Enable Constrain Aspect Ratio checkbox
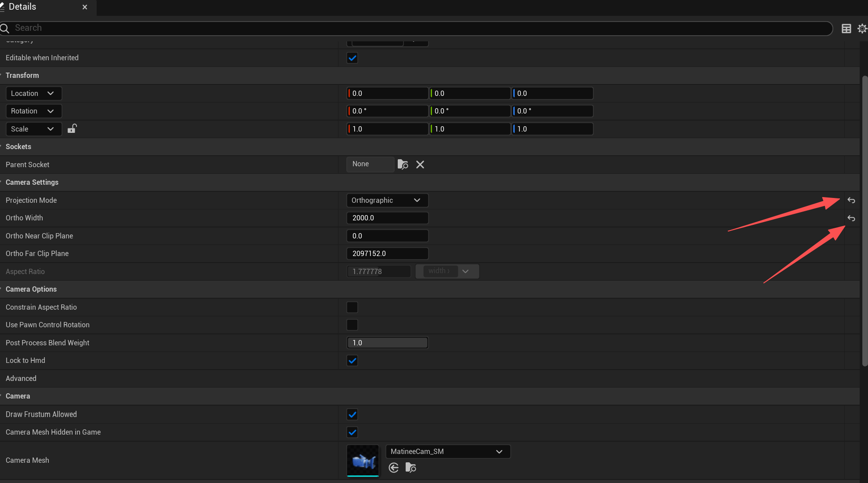868x483 pixels. 352,307
